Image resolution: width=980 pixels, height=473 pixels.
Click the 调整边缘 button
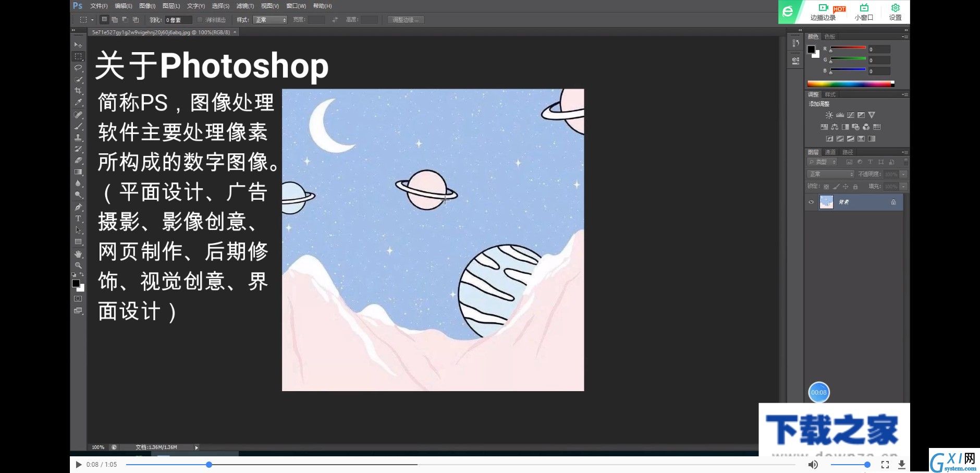406,20
